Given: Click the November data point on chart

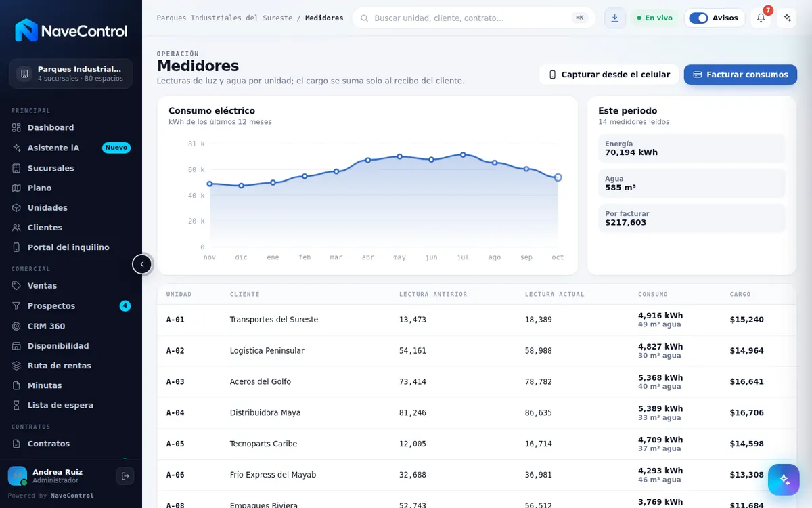Looking at the screenshot, I should pos(210,184).
